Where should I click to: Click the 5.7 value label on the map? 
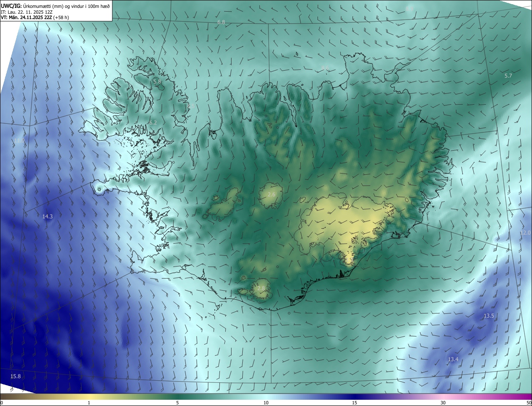pyautogui.click(x=508, y=76)
